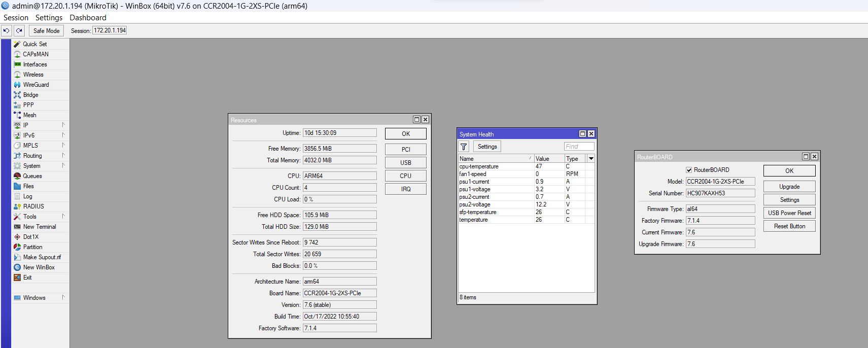Open CAPsMAN icon in sidebar
The image size is (868, 348).
[17, 54]
